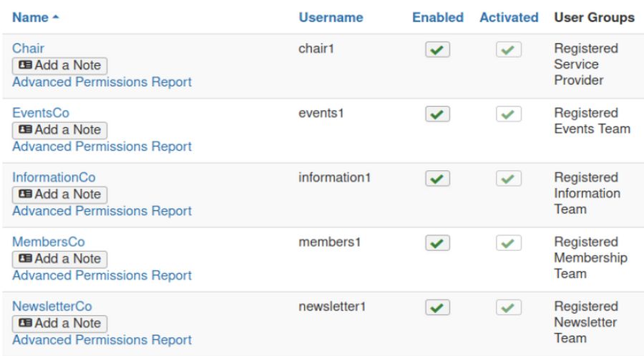Click the Activated check icon for chair1
Viewport: 644px width, 356px height.
click(508, 50)
